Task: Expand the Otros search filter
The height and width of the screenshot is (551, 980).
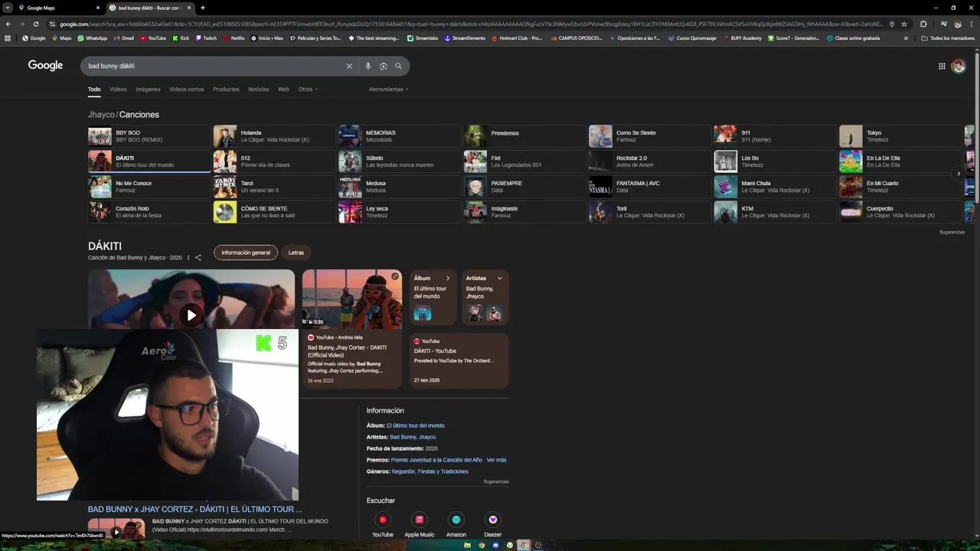Action: point(308,90)
